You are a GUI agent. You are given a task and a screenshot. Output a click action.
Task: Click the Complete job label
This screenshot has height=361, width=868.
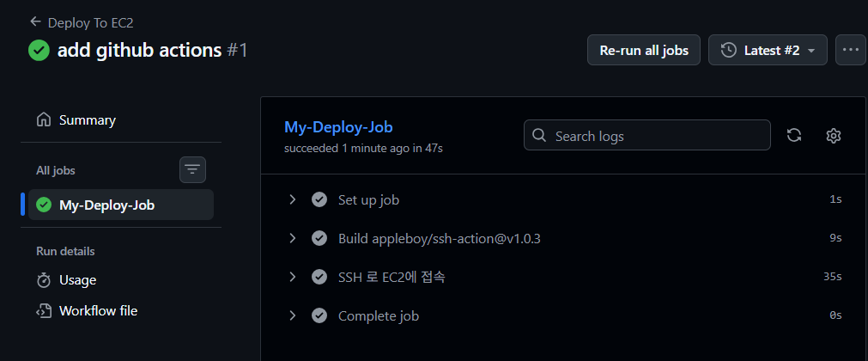pyautogui.click(x=379, y=316)
